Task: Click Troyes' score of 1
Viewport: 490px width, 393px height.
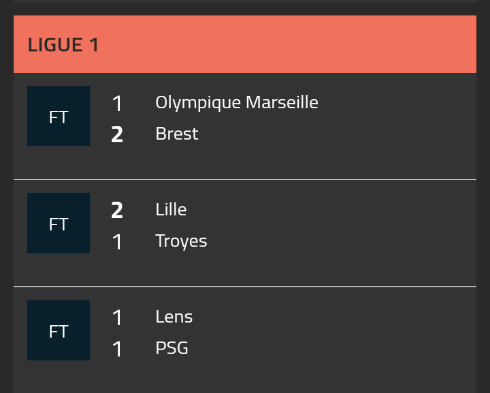Action: point(117,242)
